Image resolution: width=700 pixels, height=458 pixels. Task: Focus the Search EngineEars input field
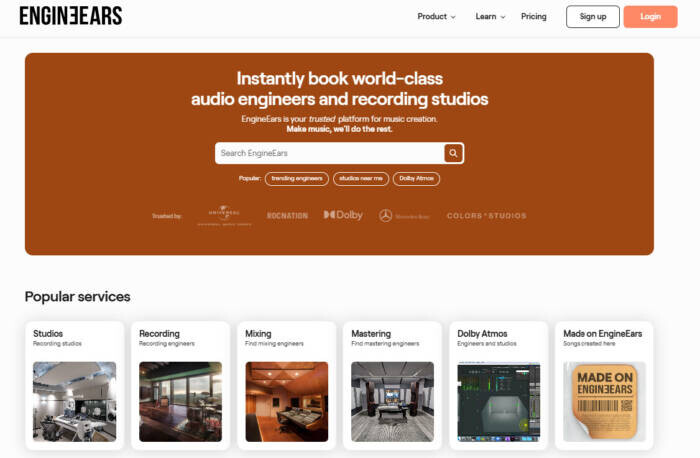(x=329, y=153)
